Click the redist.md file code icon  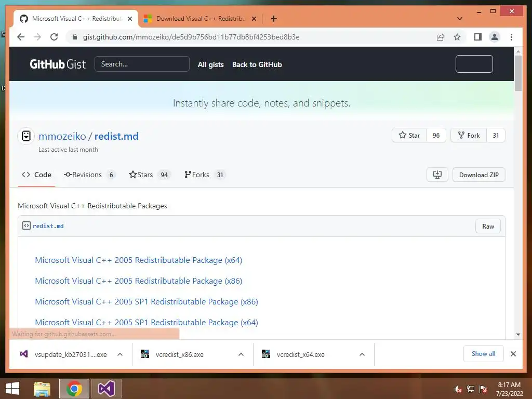26,225
